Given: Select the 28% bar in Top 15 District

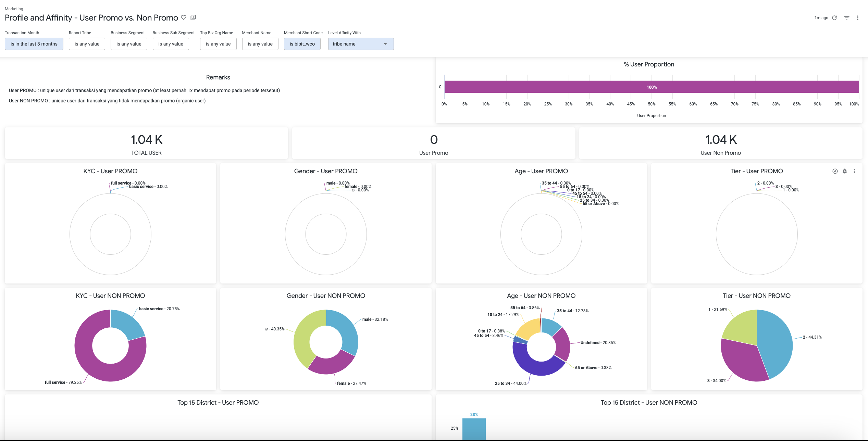Looking at the screenshot, I should [474, 429].
